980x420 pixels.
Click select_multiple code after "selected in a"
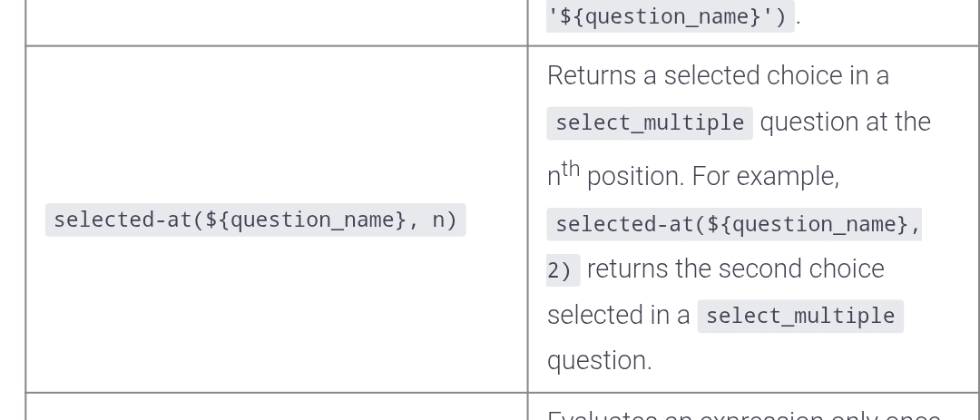800,316
